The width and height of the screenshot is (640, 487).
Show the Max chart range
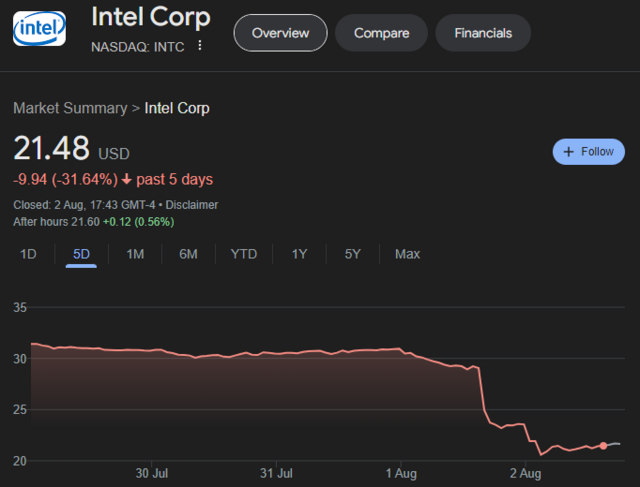coord(407,254)
